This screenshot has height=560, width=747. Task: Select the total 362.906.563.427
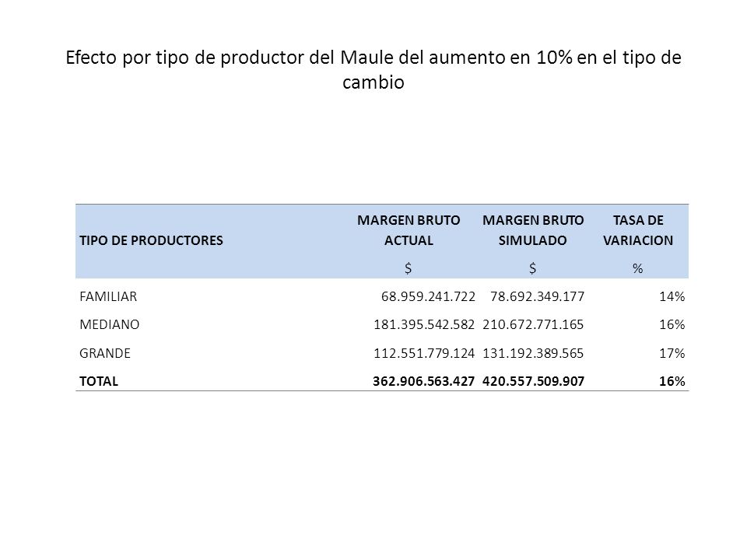pyautogui.click(x=423, y=381)
